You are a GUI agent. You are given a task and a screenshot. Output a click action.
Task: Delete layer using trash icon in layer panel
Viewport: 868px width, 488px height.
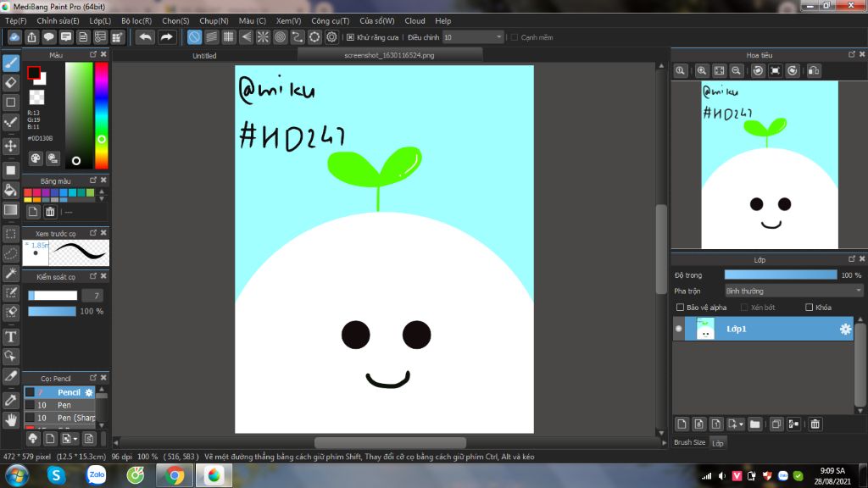point(815,424)
